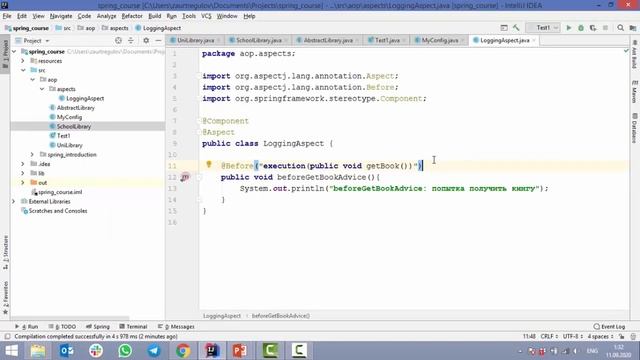Open the Maven side panel
The height and width of the screenshot is (360, 640).
point(634,92)
